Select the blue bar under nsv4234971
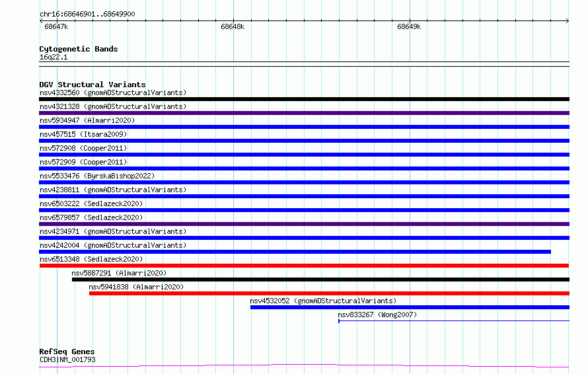Image resolution: width=588 pixels, height=374 pixels. click(x=304, y=238)
